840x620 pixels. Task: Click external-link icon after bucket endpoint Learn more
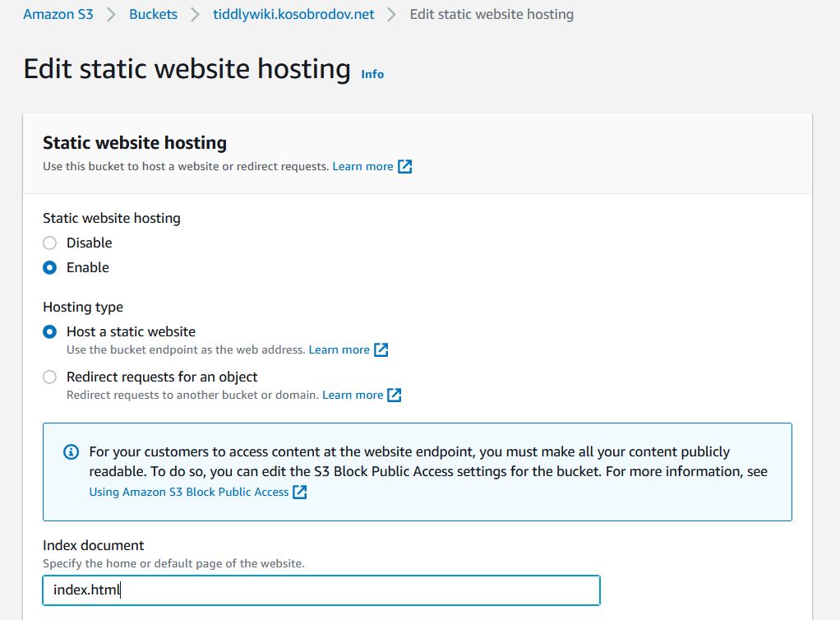[x=381, y=350]
